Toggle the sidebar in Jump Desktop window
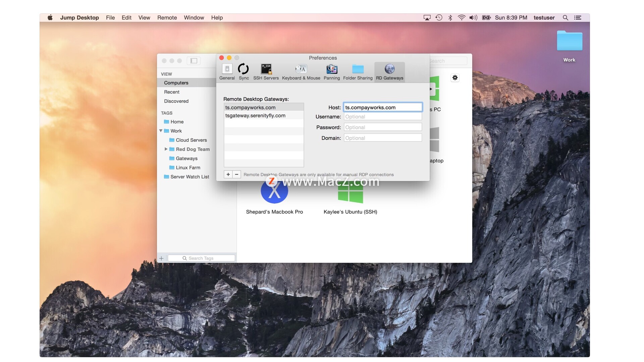The height and width of the screenshot is (362, 644). point(194,61)
